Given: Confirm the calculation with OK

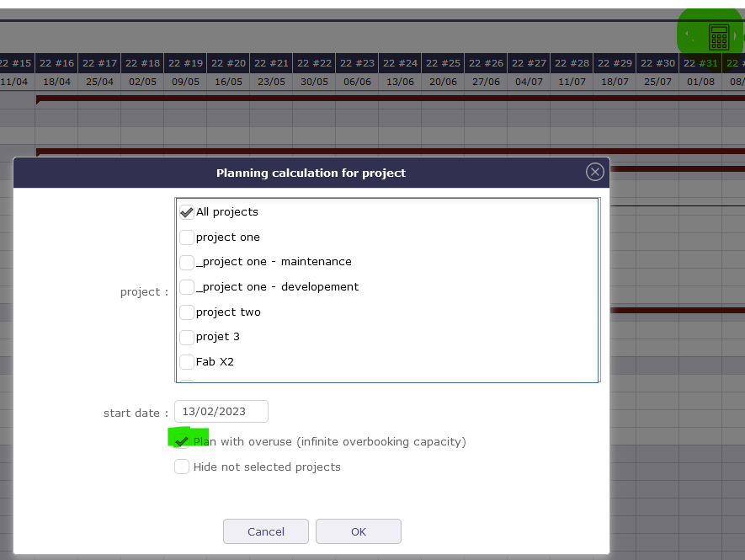Looking at the screenshot, I should click(358, 531).
